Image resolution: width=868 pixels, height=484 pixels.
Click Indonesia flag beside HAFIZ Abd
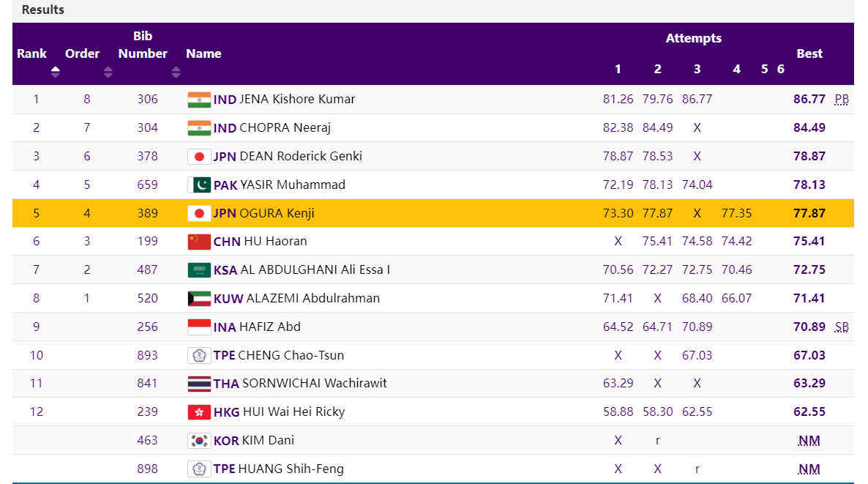click(198, 327)
